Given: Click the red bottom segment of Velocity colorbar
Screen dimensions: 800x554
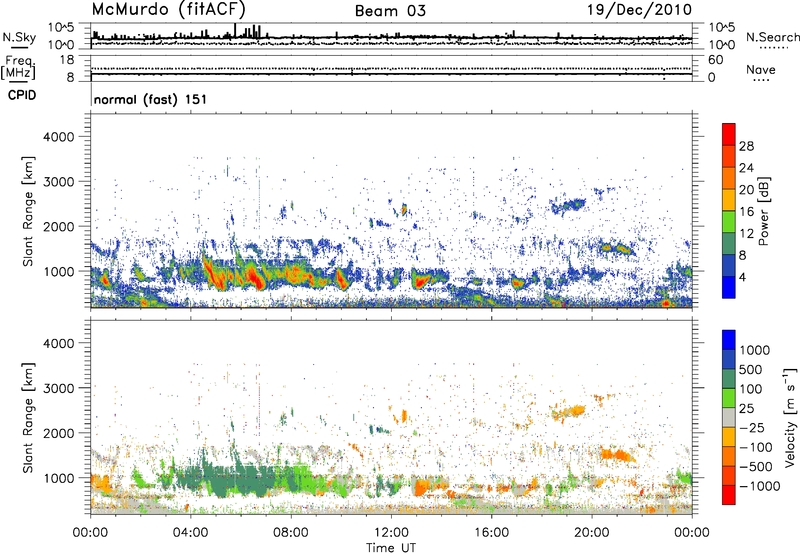Looking at the screenshot, I should 729,495.
